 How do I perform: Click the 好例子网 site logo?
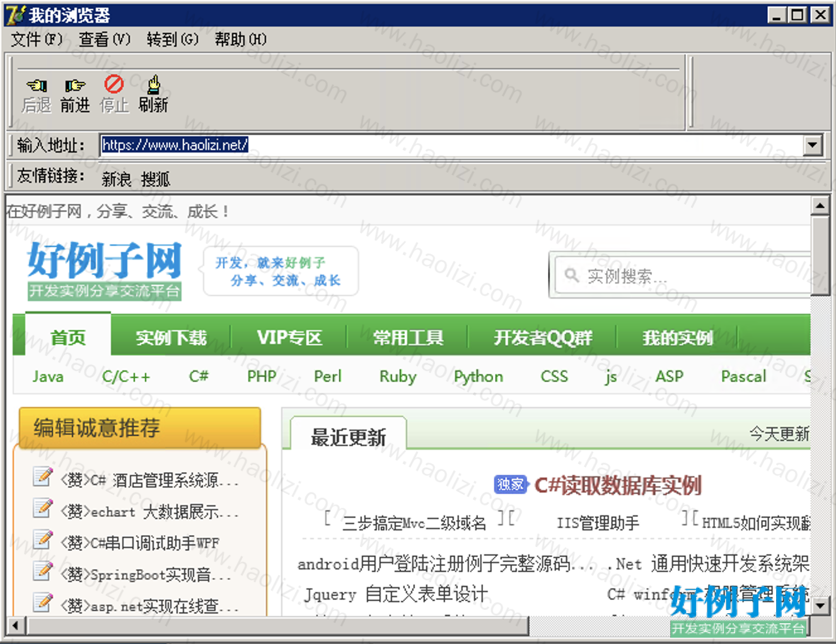pyautogui.click(x=105, y=270)
